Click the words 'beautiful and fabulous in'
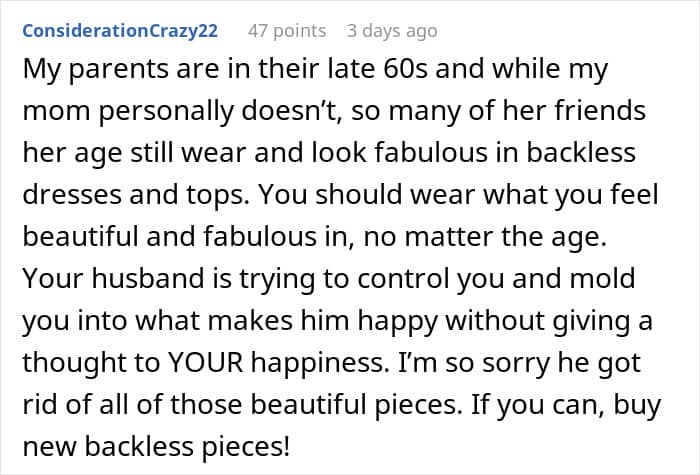The height and width of the screenshot is (475, 700). (x=185, y=237)
